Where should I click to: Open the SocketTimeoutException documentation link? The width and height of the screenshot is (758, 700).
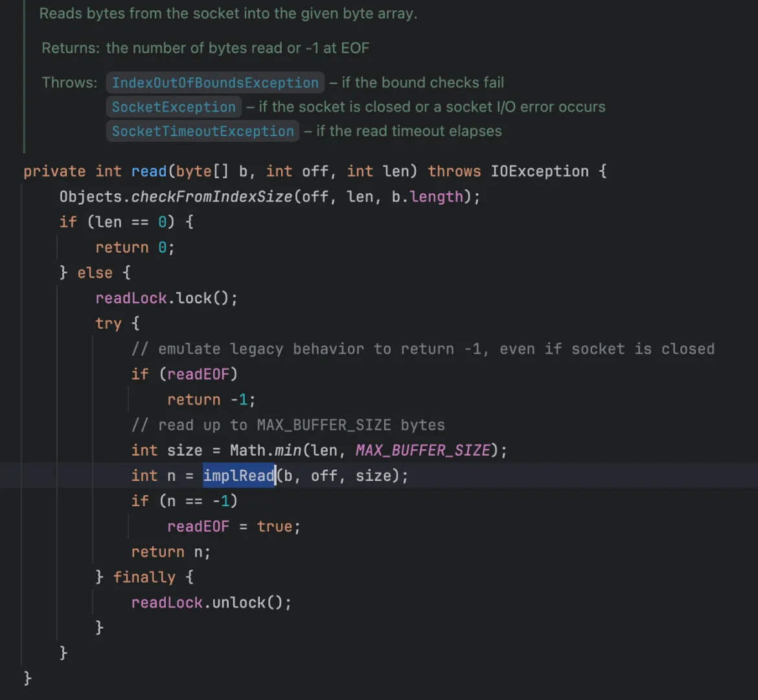(x=203, y=131)
